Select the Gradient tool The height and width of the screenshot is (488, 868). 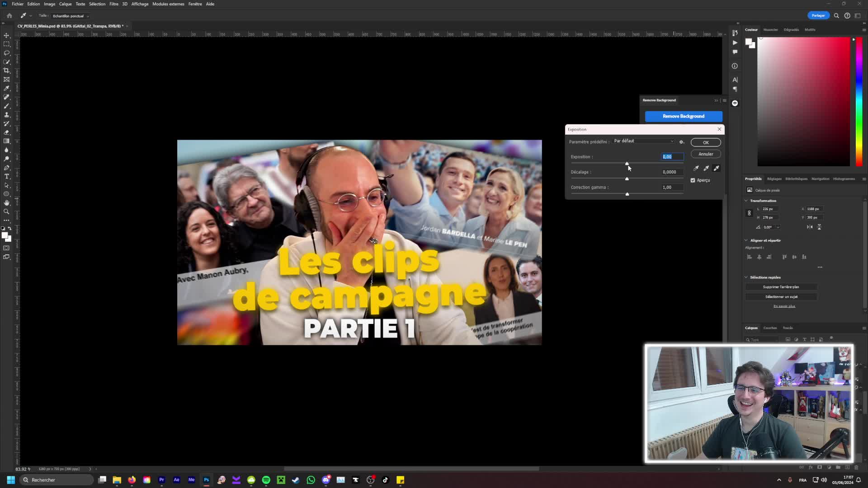pos(6,141)
